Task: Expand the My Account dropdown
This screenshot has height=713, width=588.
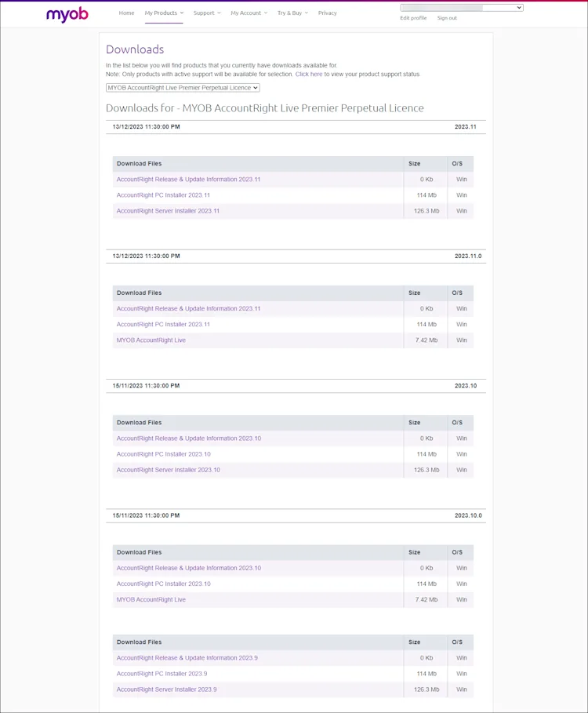Action: [248, 13]
